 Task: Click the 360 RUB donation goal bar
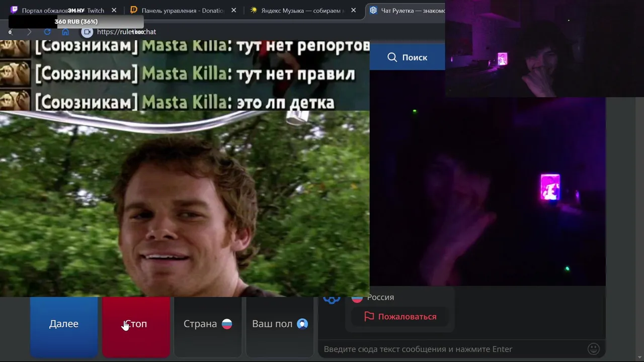(x=76, y=22)
